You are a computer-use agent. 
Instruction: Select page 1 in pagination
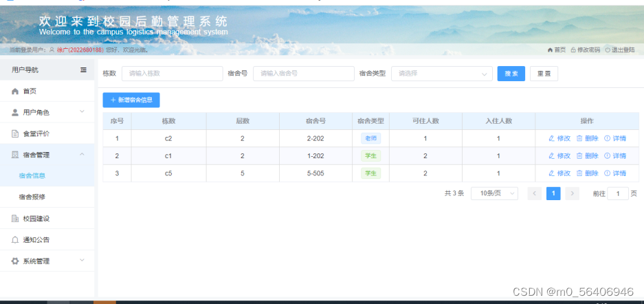[x=553, y=193]
